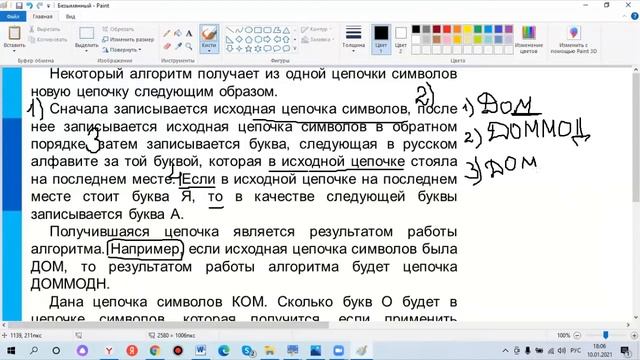Collapse the ribbon with the chevron
640x360 pixels.
pos(624,16)
